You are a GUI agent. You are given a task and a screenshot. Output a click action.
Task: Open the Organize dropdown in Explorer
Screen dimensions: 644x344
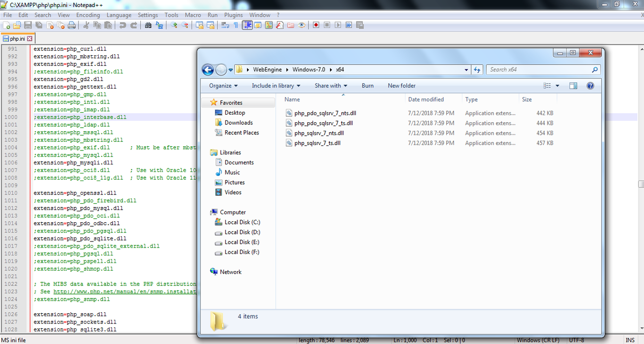223,85
